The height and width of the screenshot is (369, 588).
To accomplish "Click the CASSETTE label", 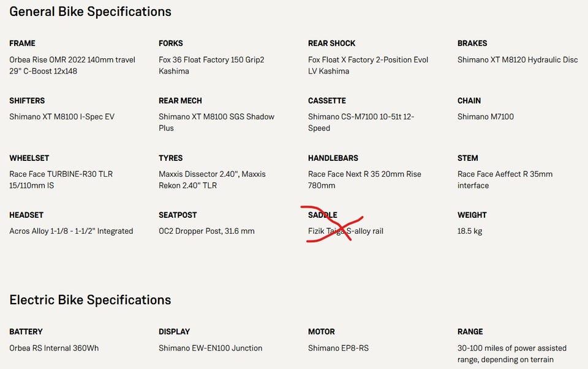I will coord(327,101).
